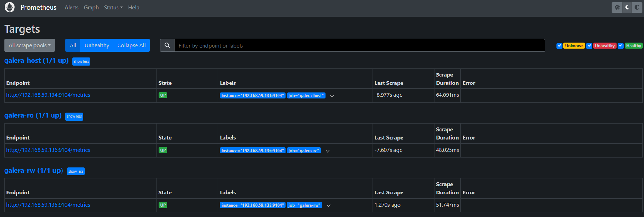Expand labels chevron for galera-ro row
Viewport: 644px width, 217px height.
coord(327,151)
